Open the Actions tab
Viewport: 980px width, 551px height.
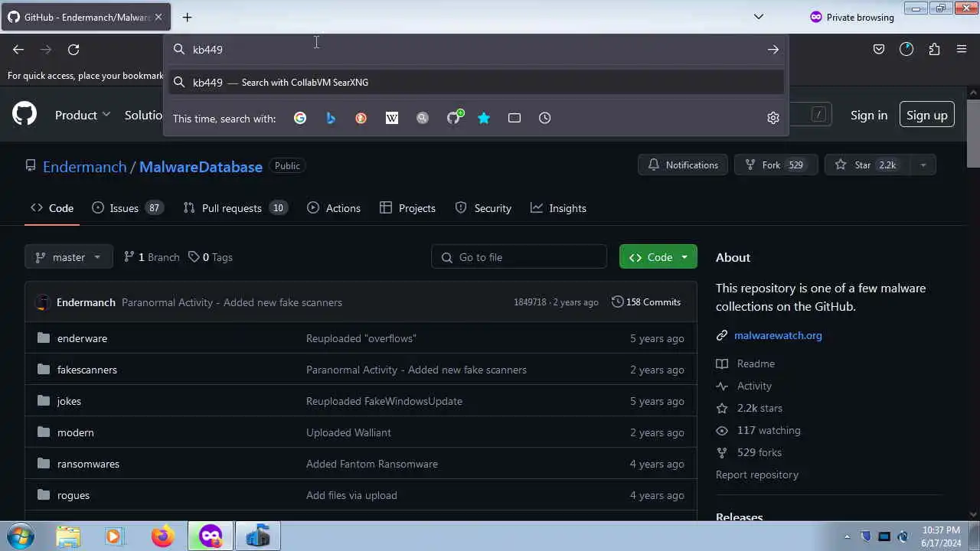pos(334,208)
